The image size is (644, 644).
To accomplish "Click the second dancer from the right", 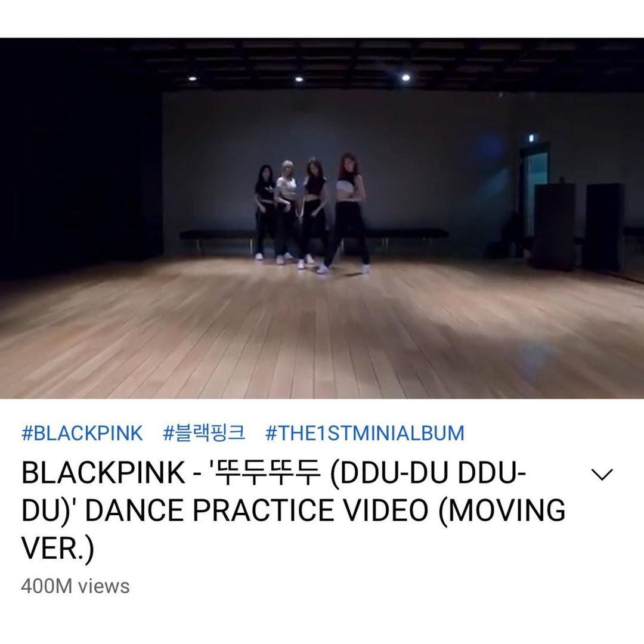I will 313,213.
